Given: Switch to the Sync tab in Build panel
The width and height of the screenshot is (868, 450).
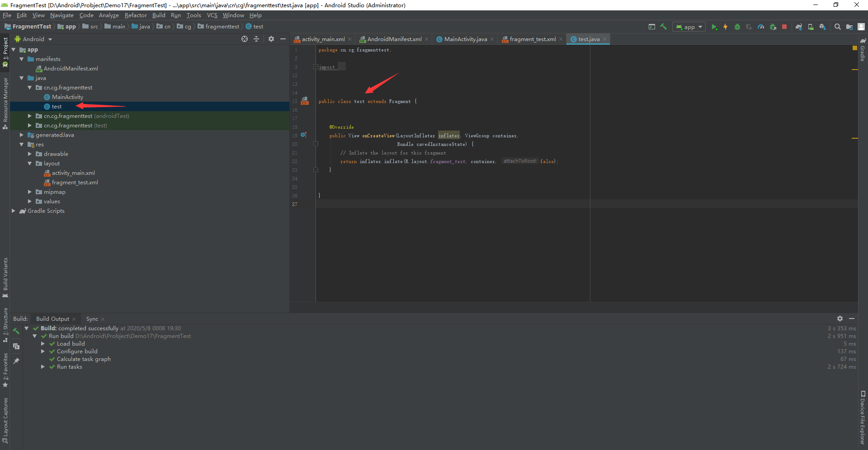Looking at the screenshot, I should pyautogui.click(x=92, y=319).
